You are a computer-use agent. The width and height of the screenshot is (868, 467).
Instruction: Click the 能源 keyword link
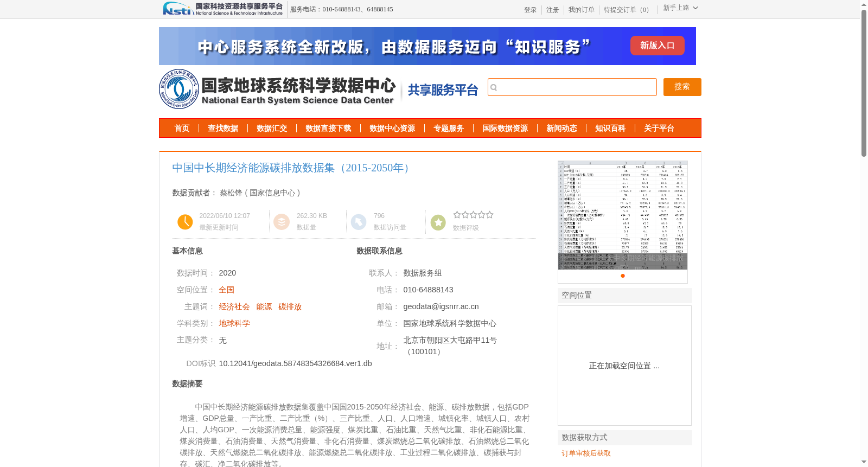[264, 306]
